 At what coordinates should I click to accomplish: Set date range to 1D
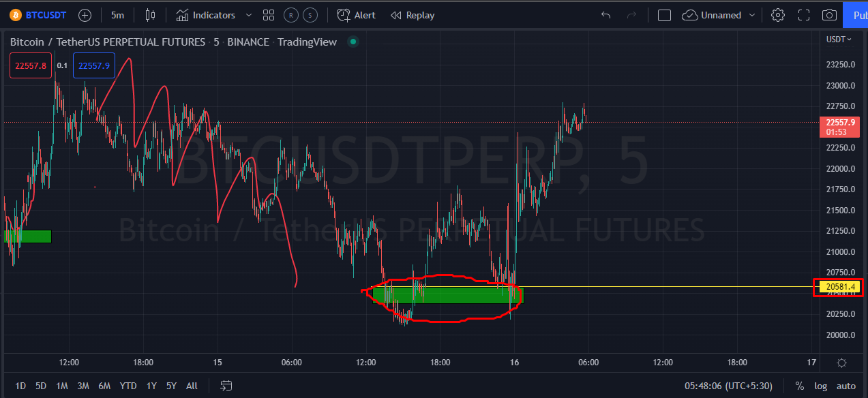pyautogui.click(x=20, y=386)
